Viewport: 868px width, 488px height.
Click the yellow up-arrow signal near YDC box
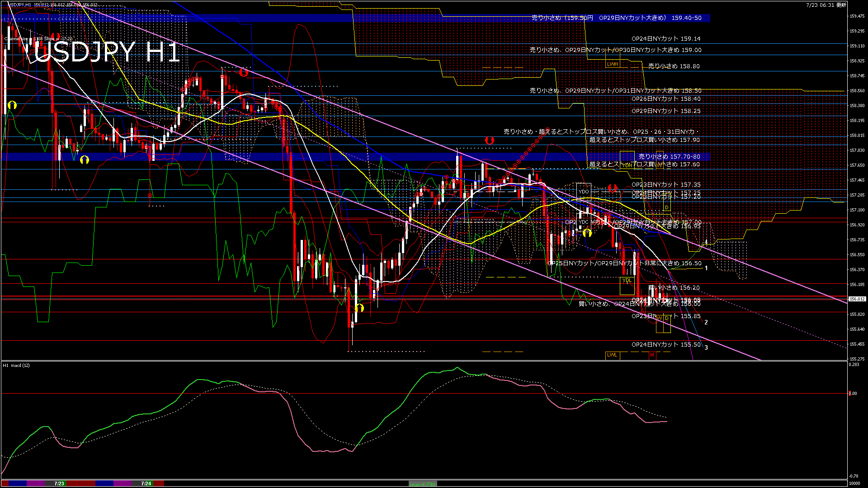[x=587, y=233]
